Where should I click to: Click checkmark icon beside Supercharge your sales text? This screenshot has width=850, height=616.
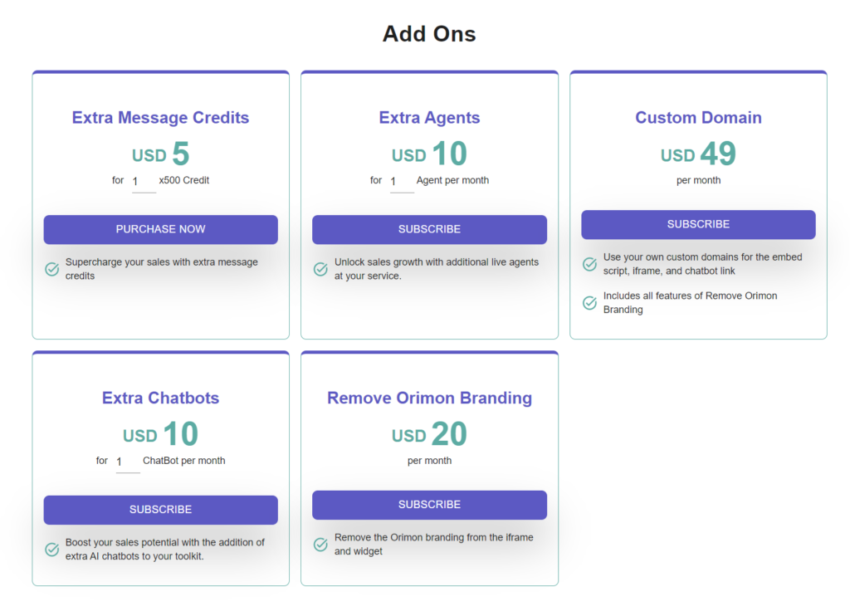coord(52,269)
